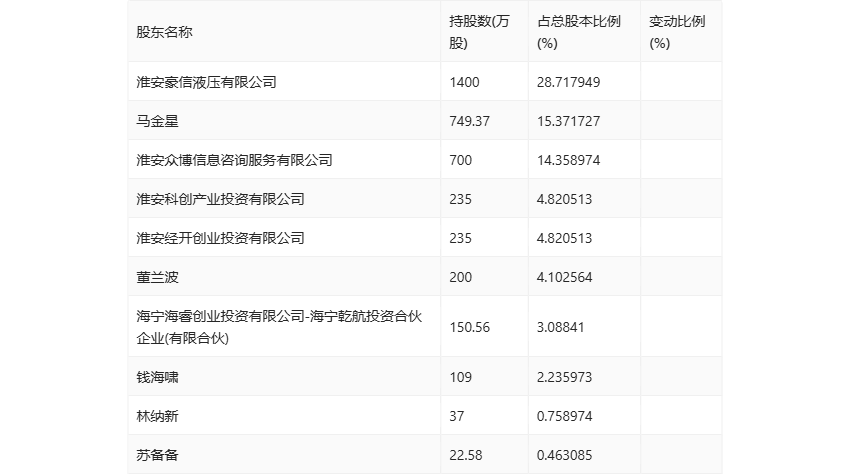850x474 pixels.
Task: Select shareholder 淮安经开创业投资有限公司
Action: tap(220, 238)
